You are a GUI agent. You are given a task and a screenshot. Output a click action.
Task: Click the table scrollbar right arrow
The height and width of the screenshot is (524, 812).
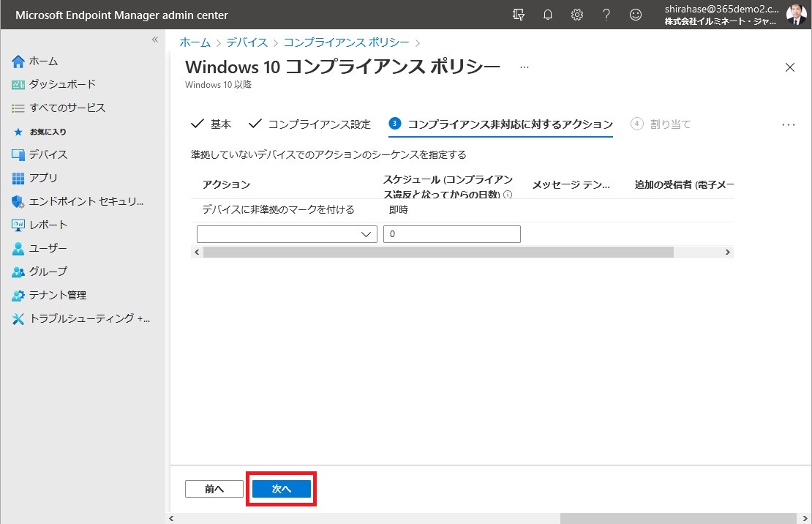tap(728, 252)
